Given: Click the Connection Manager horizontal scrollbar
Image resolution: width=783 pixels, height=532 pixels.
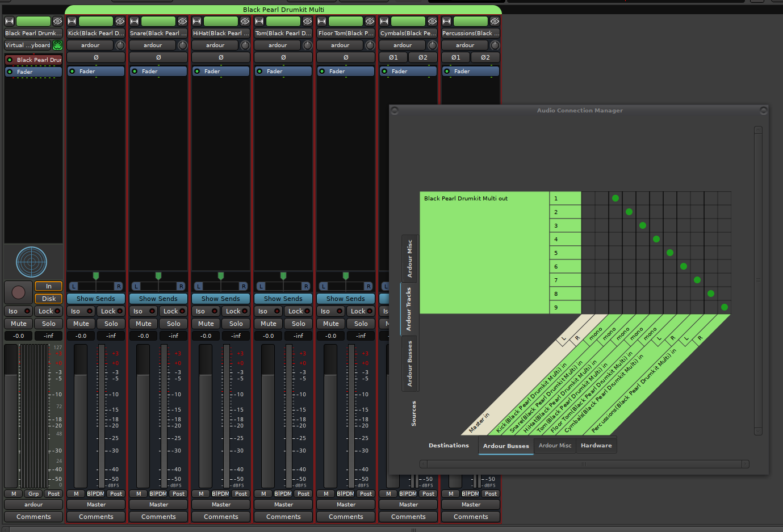Looking at the screenshot, I should click(x=584, y=464).
